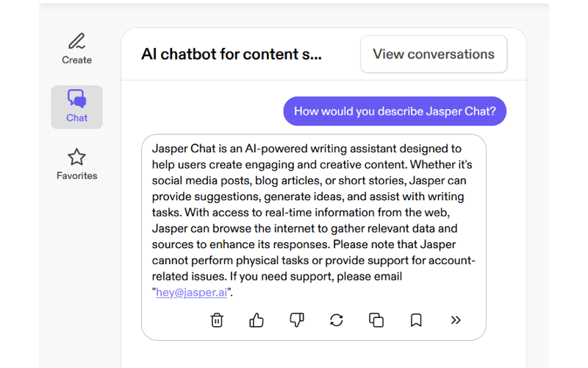Follow the hey@jasper.ai email link
The image size is (588, 368).
(x=191, y=292)
